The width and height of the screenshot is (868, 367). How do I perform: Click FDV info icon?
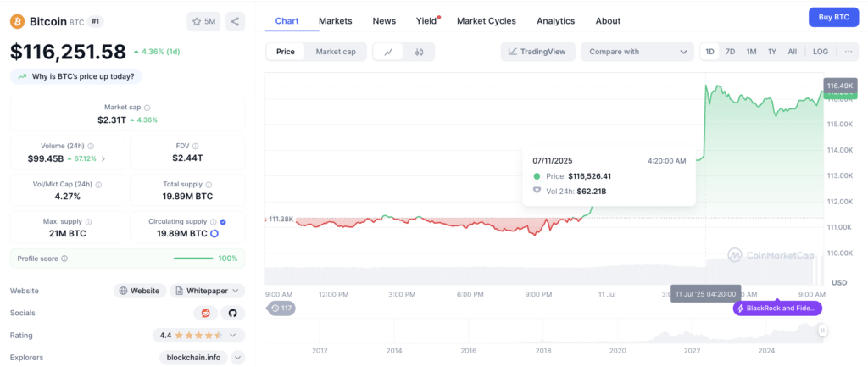(196, 147)
